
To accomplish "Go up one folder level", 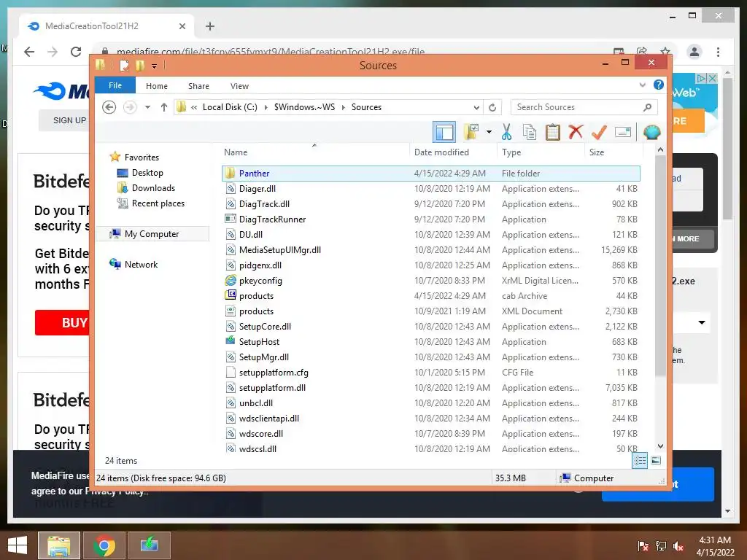I will coord(164,107).
